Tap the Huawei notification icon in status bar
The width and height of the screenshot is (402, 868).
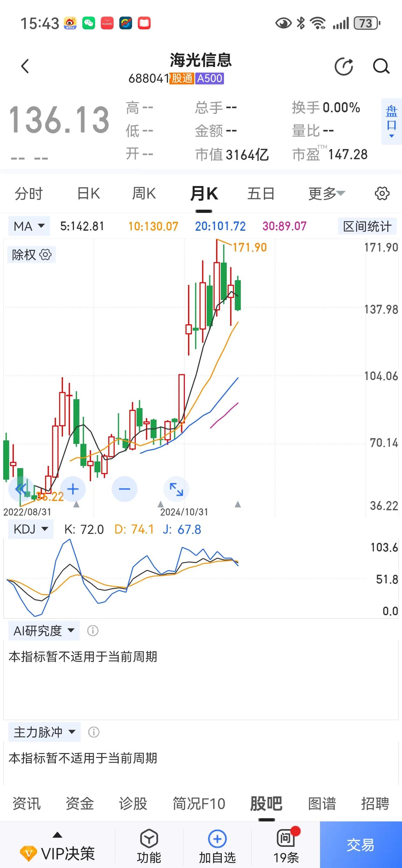[107, 23]
